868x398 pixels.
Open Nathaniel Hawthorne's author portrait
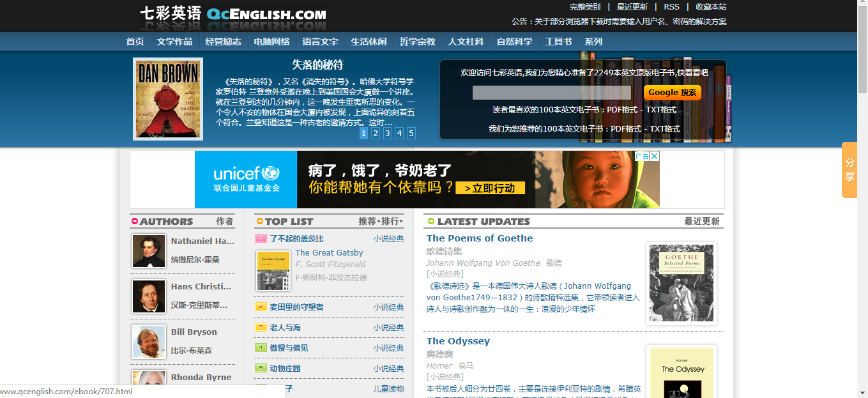(x=149, y=250)
